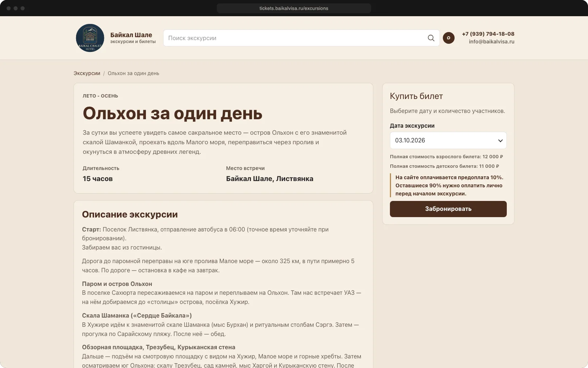The height and width of the screenshot is (368, 588).
Task: Click the round brown icon beside search
Action: 449,38
